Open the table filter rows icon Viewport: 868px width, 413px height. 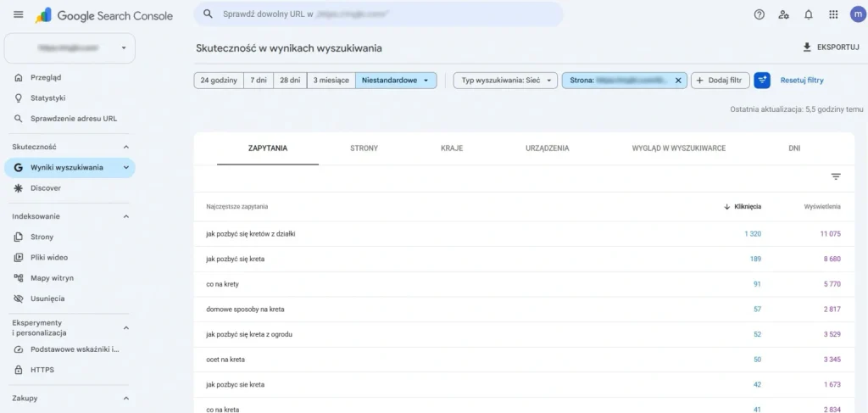[835, 176]
